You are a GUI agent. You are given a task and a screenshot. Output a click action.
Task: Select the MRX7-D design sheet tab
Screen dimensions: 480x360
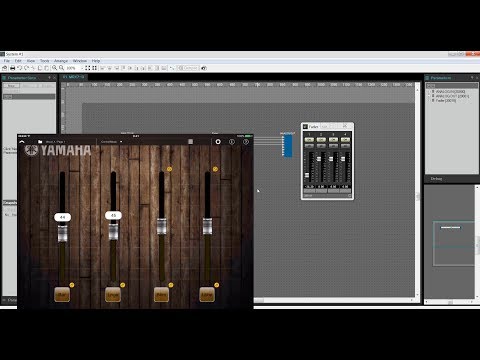point(74,77)
